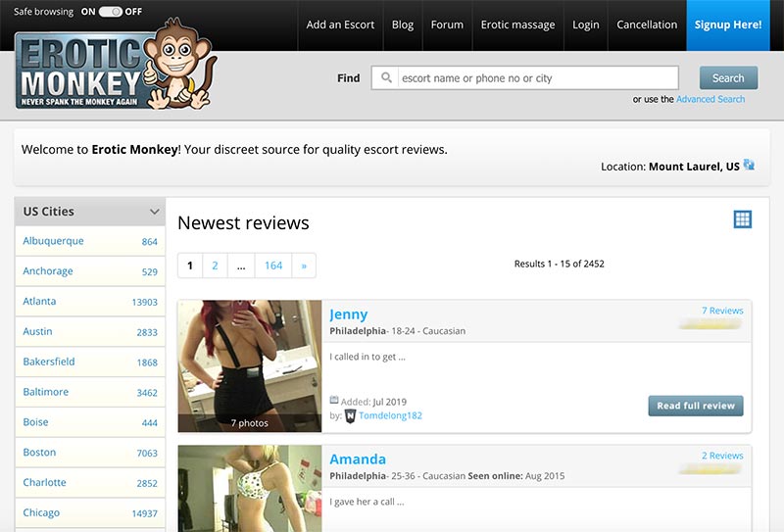Go to page 164 of results
Screen dimensions: 784x532
[x=273, y=266]
